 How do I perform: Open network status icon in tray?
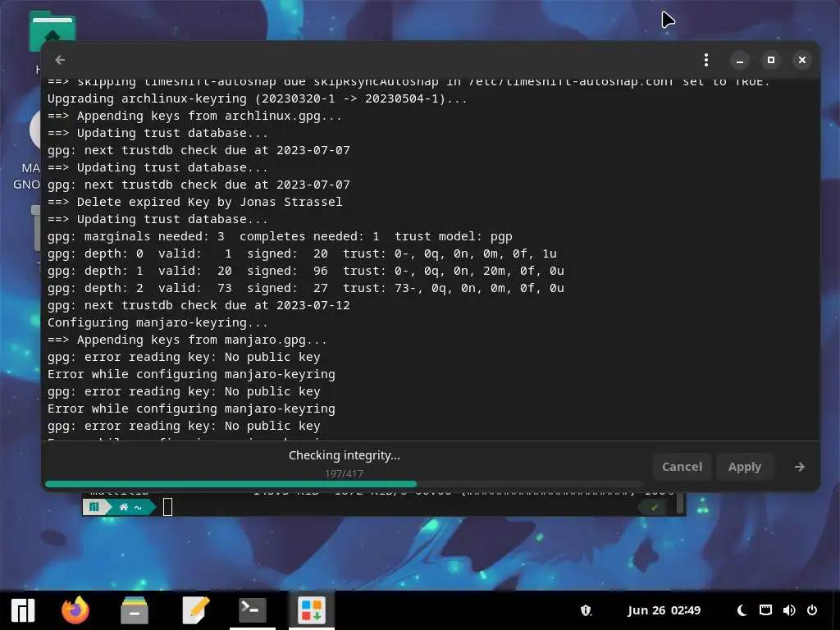(765, 610)
